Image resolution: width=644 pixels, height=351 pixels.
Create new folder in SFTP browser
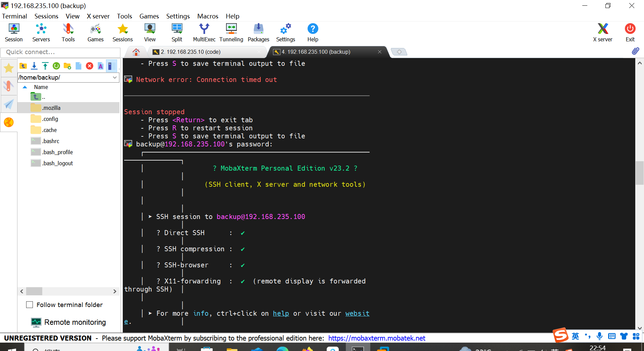tap(67, 66)
